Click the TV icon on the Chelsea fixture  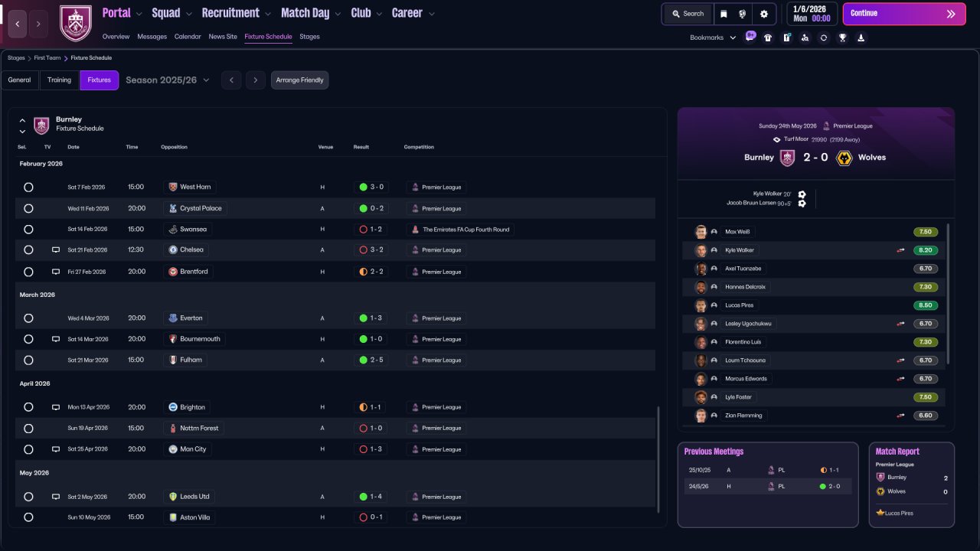[x=56, y=250]
